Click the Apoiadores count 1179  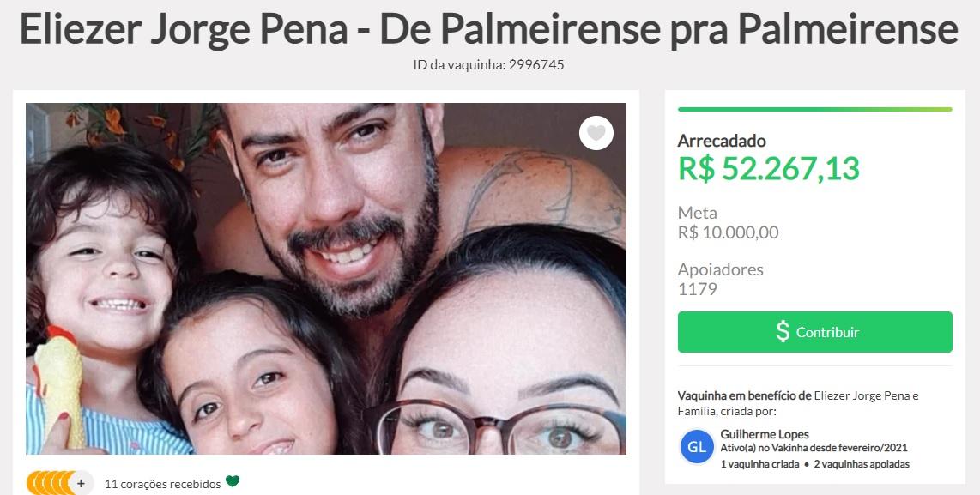698,289
